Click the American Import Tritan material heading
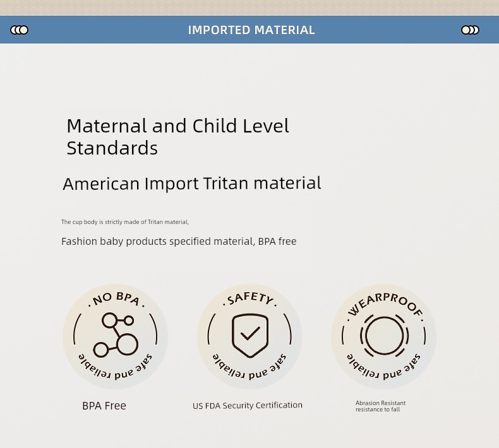The height and width of the screenshot is (448, 499). pyautogui.click(x=192, y=184)
